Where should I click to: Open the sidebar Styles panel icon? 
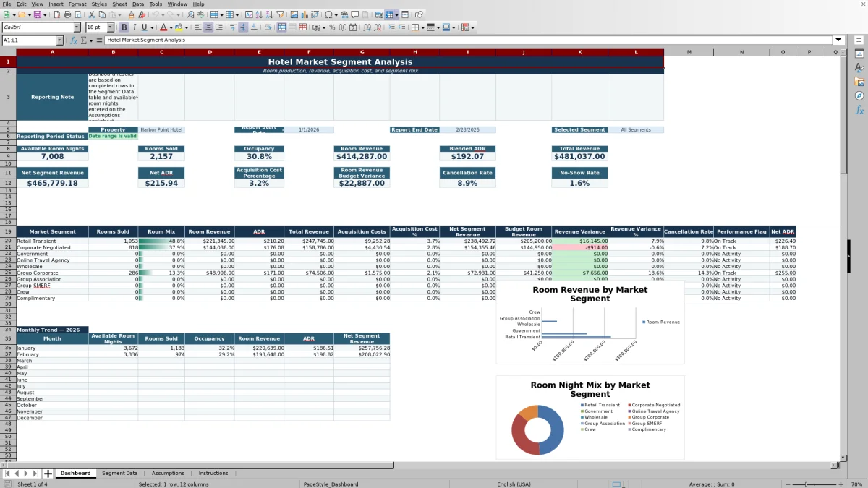(x=859, y=68)
